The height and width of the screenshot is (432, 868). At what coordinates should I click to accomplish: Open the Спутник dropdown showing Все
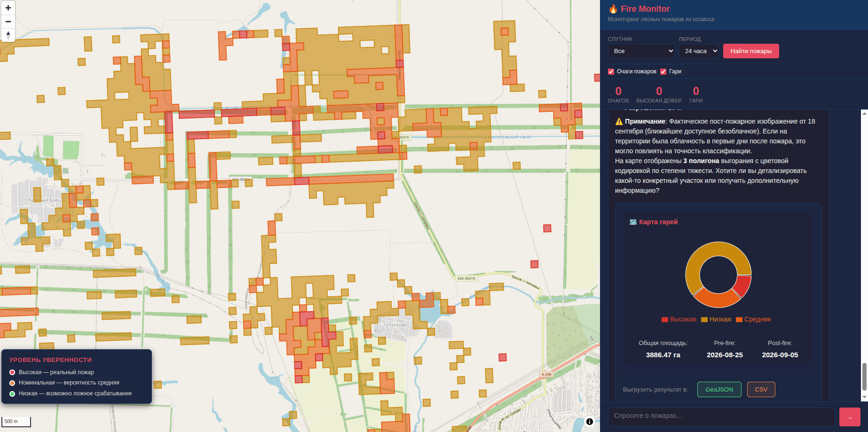pyautogui.click(x=641, y=51)
